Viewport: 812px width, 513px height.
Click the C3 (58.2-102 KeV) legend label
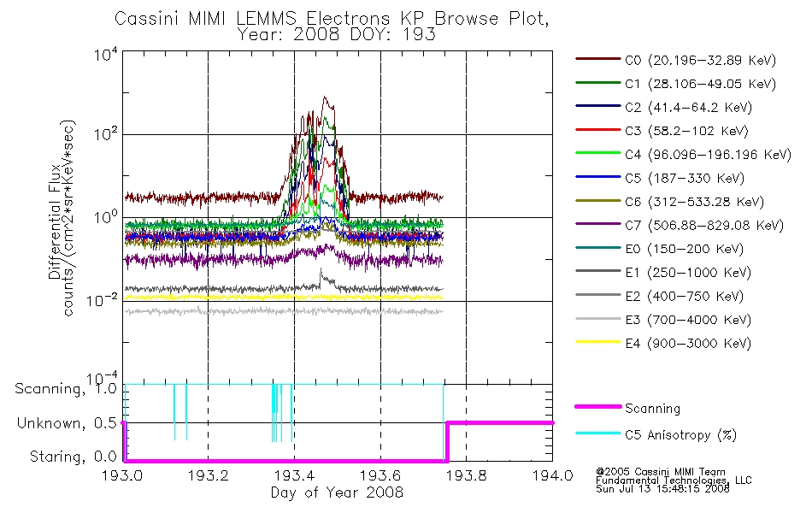pos(686,131)
